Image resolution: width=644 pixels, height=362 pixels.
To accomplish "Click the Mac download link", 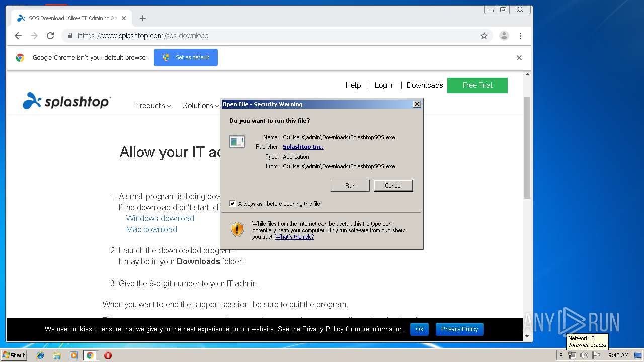I will coord(151,229).
